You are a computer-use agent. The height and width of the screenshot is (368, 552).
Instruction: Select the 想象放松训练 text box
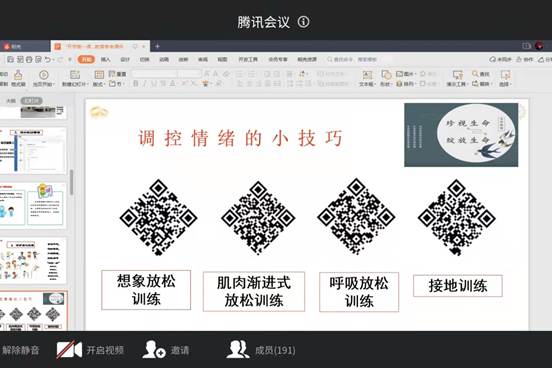click(146, 290)
